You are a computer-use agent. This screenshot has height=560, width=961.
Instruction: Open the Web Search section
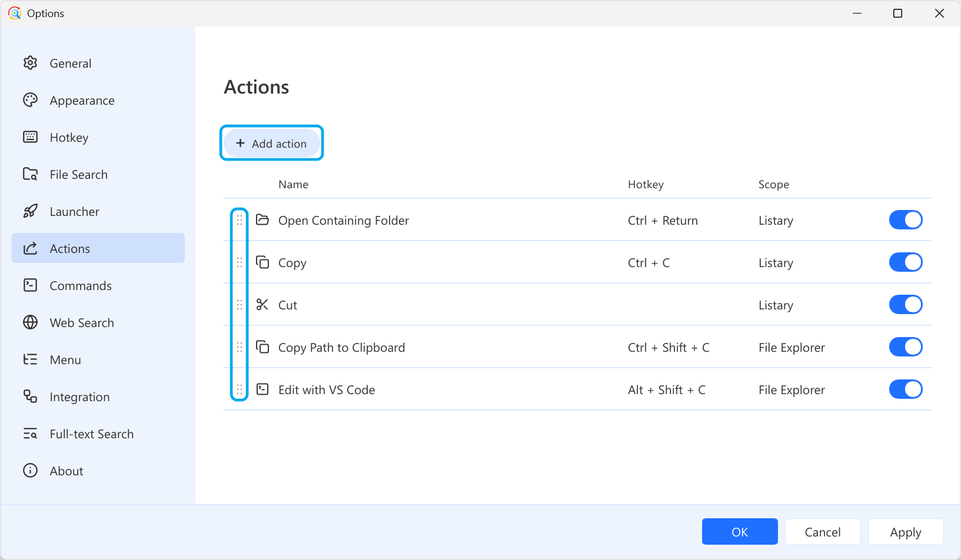(98, 322)
